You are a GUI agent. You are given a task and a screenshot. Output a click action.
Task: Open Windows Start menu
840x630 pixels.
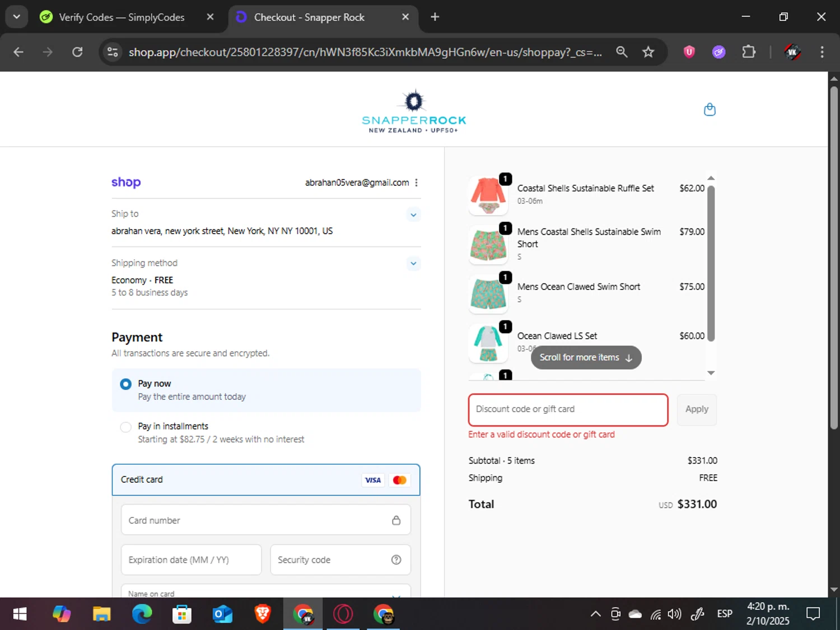coord(20,614)
